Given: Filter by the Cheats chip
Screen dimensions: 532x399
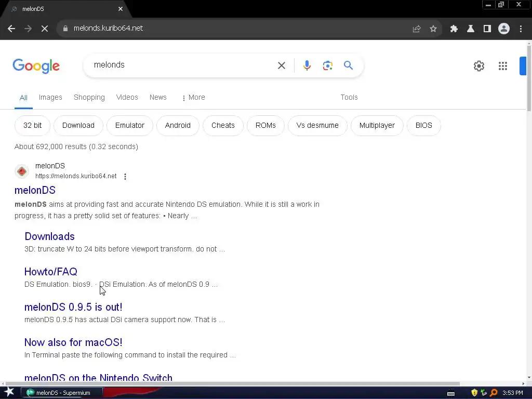Looking at the screenshot, I should coord(223,126).
